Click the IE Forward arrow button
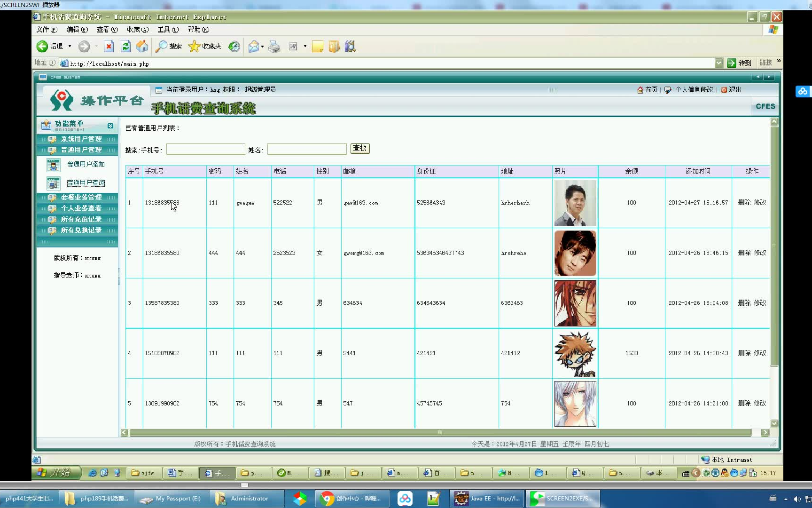The image size is (812, 508). coord(84,46)
